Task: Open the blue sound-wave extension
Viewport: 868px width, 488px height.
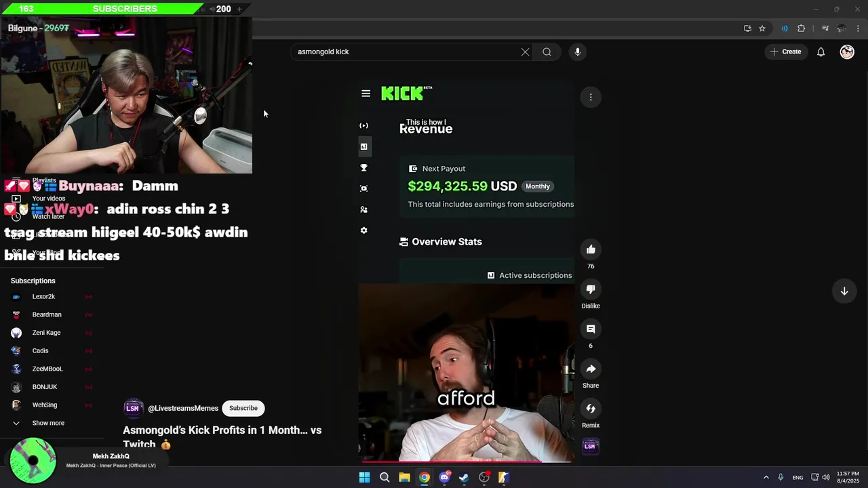Action: click(785, 28)
